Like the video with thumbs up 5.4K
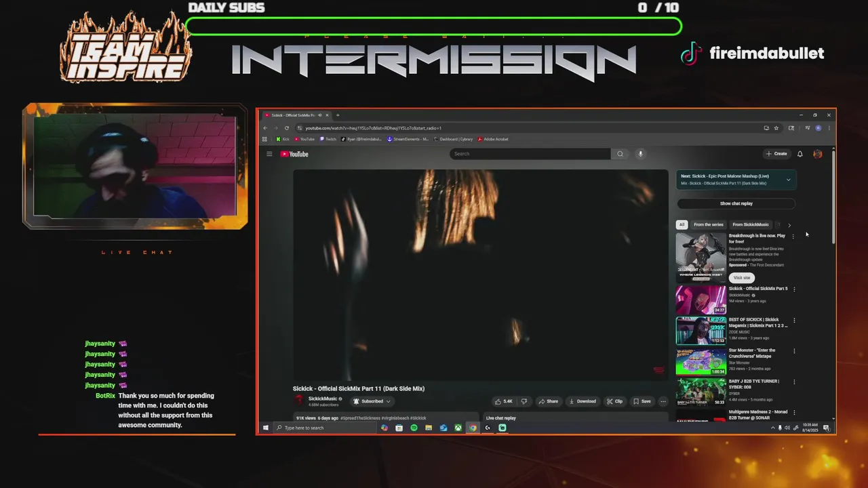Image resolution: width=868 pixels, height=488 pixels. click(x=503, y=401)
